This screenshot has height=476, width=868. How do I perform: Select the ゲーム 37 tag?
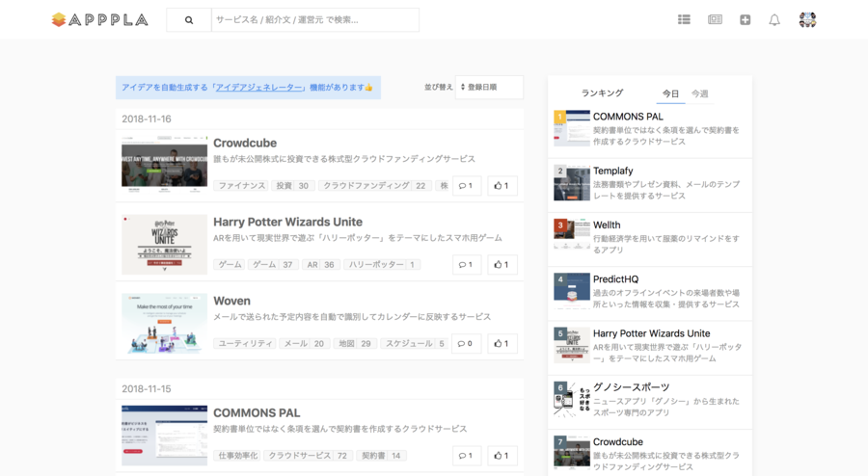coord(273,265)
